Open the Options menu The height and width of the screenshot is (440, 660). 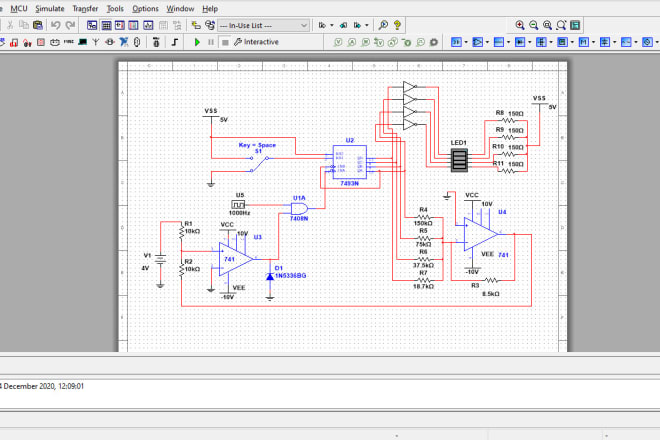click(145, 8)
